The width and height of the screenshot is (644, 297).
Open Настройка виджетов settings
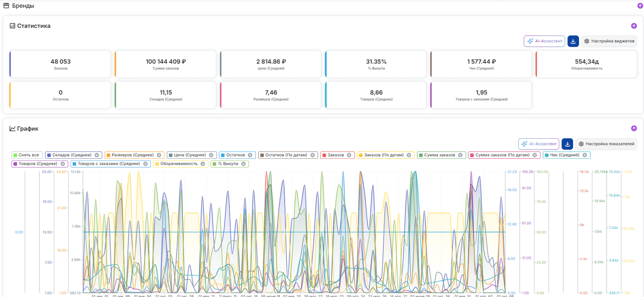tap(609, 41)
